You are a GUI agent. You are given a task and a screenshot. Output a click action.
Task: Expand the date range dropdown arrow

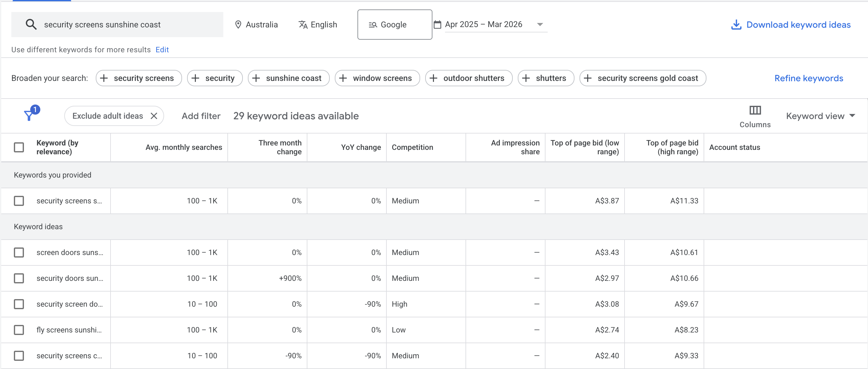click(x=540, y=24)
